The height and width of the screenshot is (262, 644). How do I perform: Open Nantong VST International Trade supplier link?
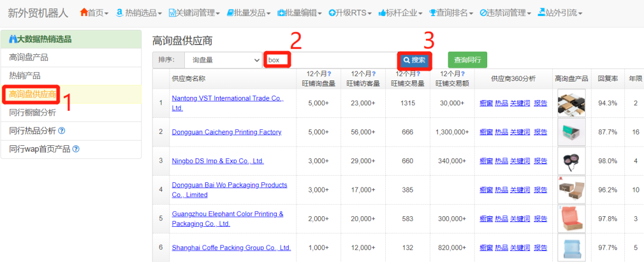pos(228,103)
